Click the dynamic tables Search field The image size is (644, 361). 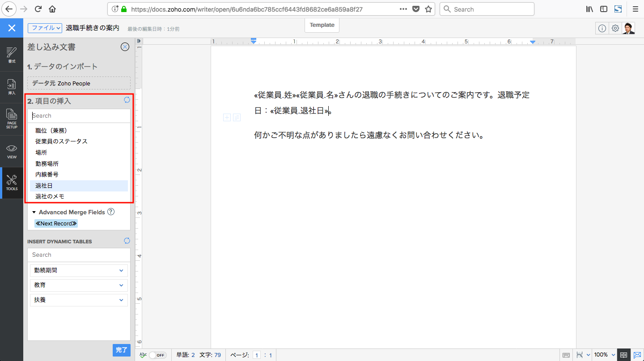pyautogui.click(x=79, y=255)
